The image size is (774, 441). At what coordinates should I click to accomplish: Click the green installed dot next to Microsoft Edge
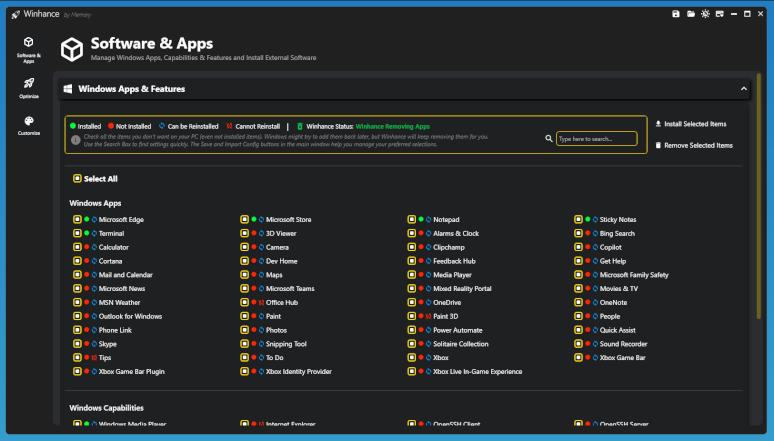tap(86, 219)
